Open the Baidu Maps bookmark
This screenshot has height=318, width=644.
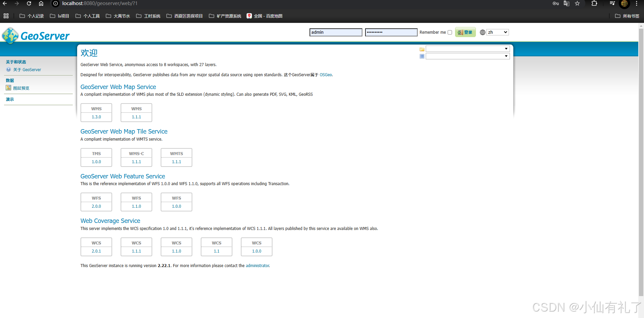pyautogui.click(x=264, y=16)
